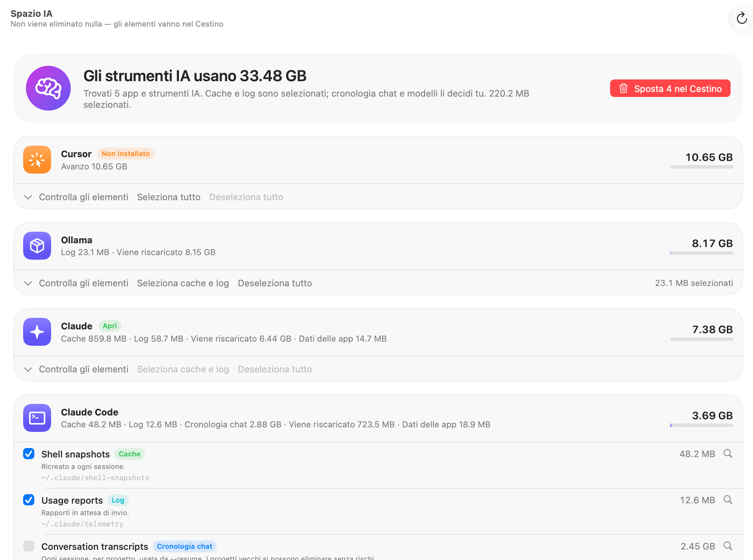Reveal Conversation transcripts with magnifier icon
This screenshot has height=560, width=753.
(728, 546)
